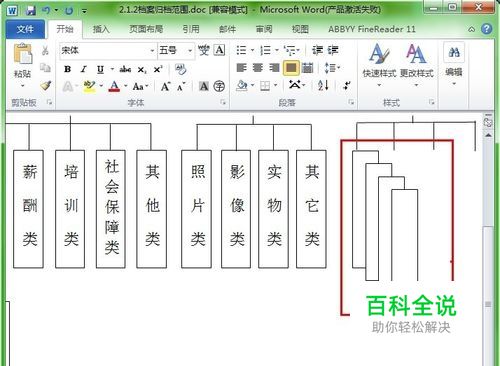500x366 pixels.
Task: Click the Clear Formatting icon
Action: click(180, 69)
